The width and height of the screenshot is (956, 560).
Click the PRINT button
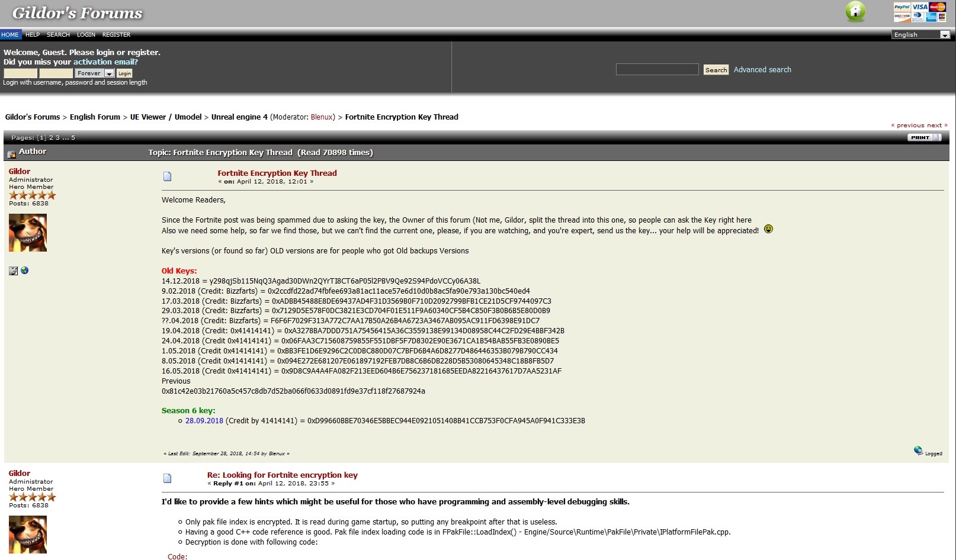(x=924, y=137)
